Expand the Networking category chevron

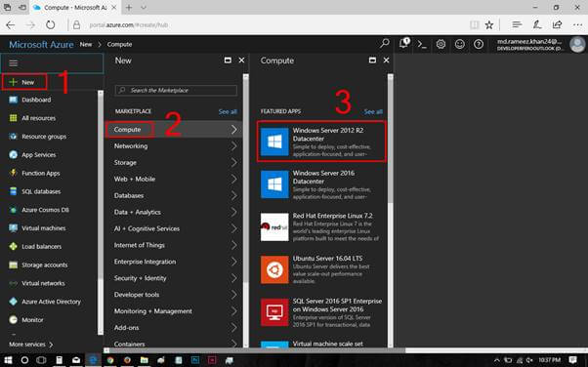pyautogui.click(x=234, y=145)
